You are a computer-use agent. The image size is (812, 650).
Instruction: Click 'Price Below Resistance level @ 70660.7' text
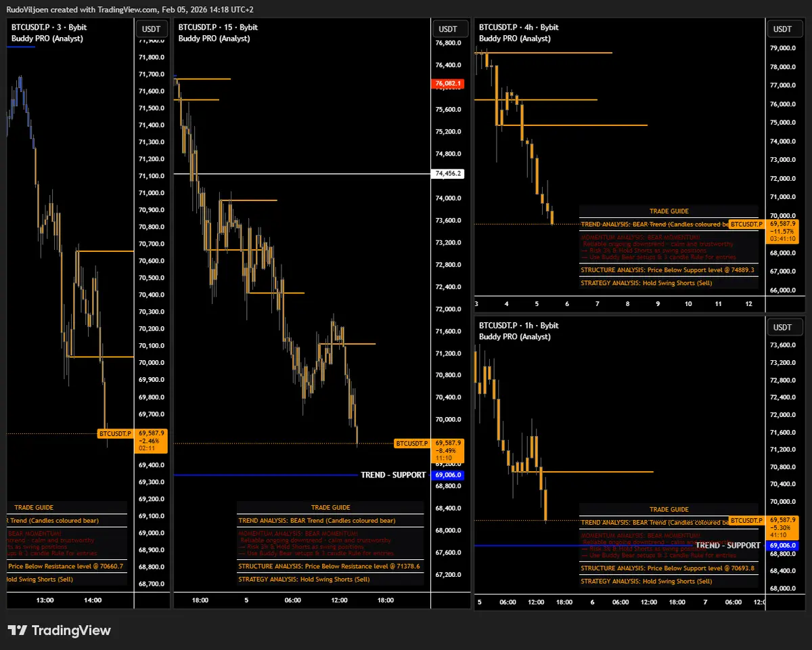66,567
